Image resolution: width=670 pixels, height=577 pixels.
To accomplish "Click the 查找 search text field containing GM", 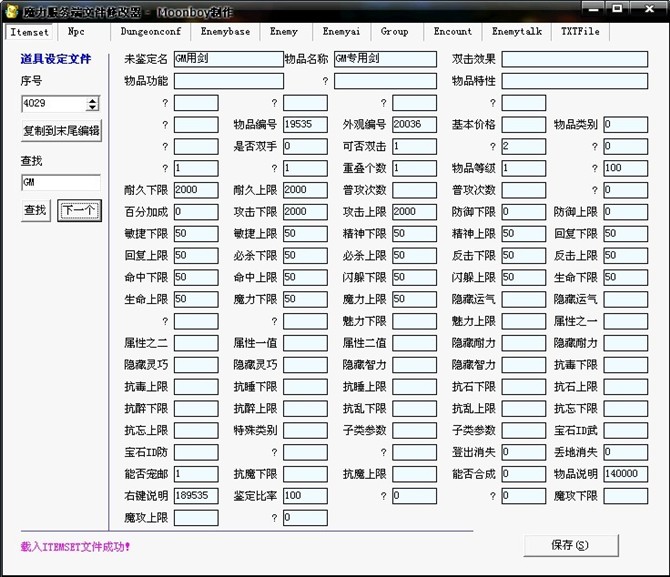I will coord(61,183).
